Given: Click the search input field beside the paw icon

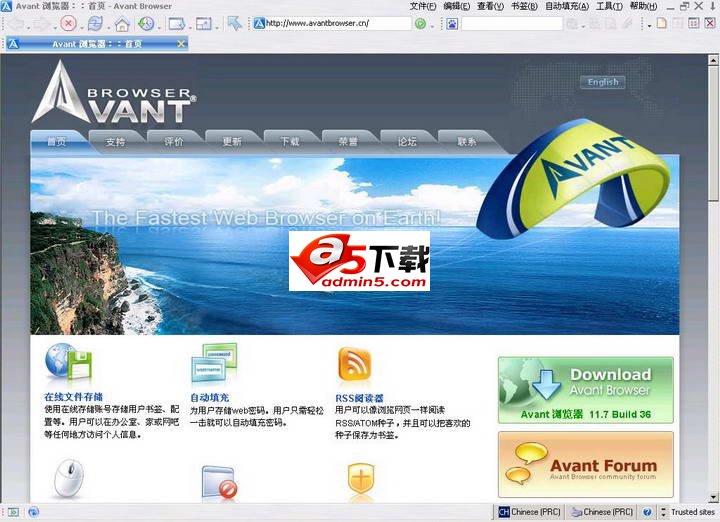Looking at the screenshot, I should click(512, 23).
